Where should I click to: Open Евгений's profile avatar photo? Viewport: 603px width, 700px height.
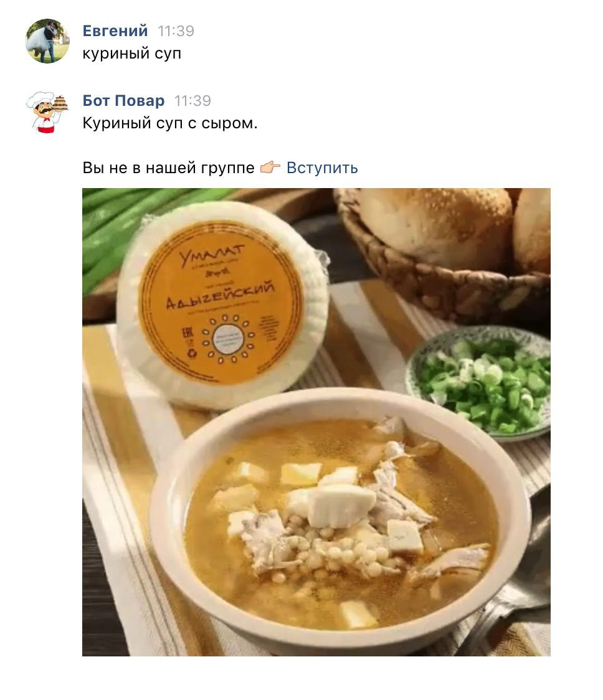point(47,41)
